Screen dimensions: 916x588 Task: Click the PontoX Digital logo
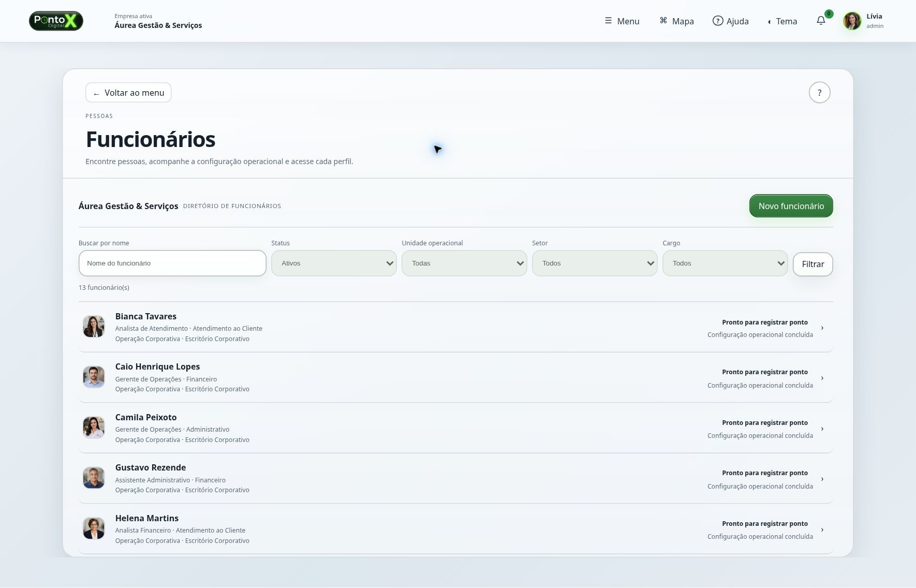tap(56, 21)
